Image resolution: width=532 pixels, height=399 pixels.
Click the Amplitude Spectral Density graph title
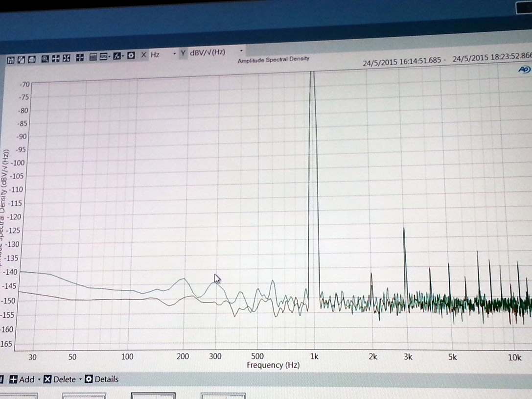click(274, 60)
